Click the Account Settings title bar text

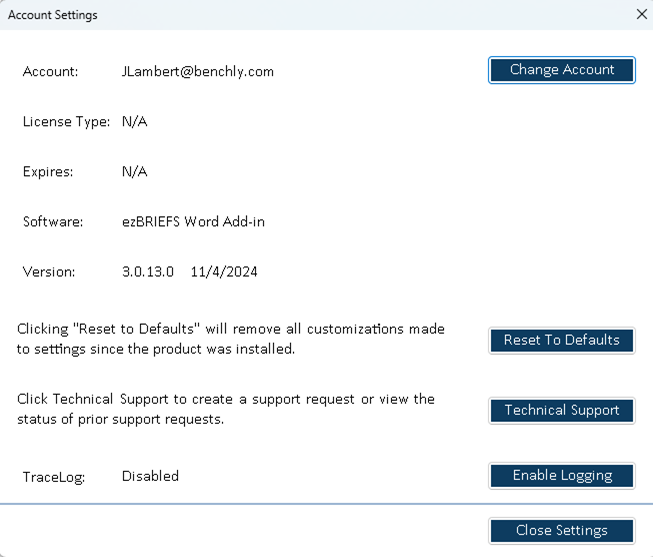click(53, 15)
